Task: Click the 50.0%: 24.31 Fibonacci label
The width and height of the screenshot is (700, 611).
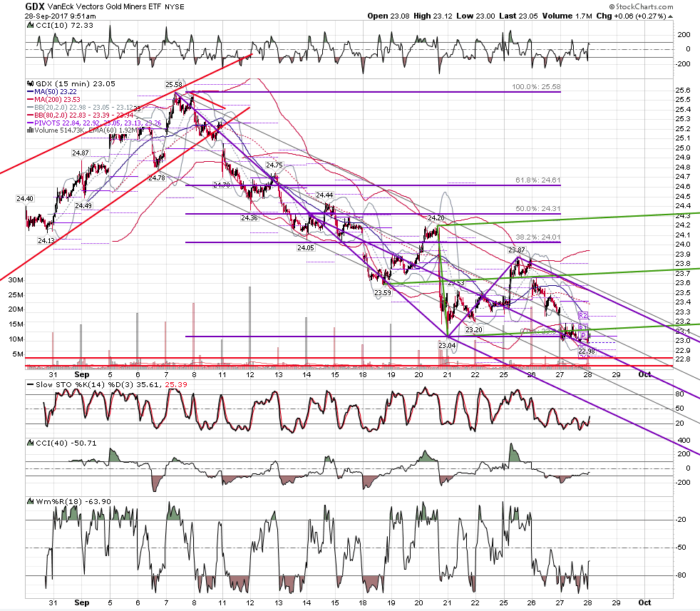Action: click(x=538, y=209)
